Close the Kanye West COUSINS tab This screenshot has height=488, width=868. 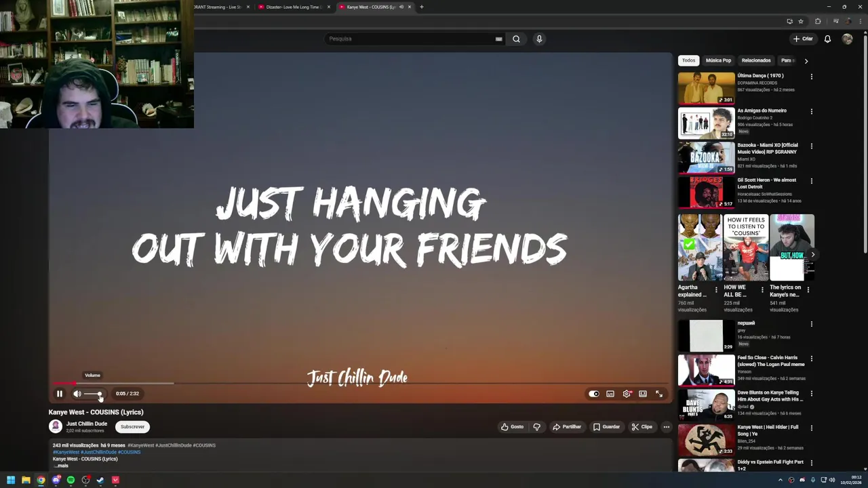[410, 7]
